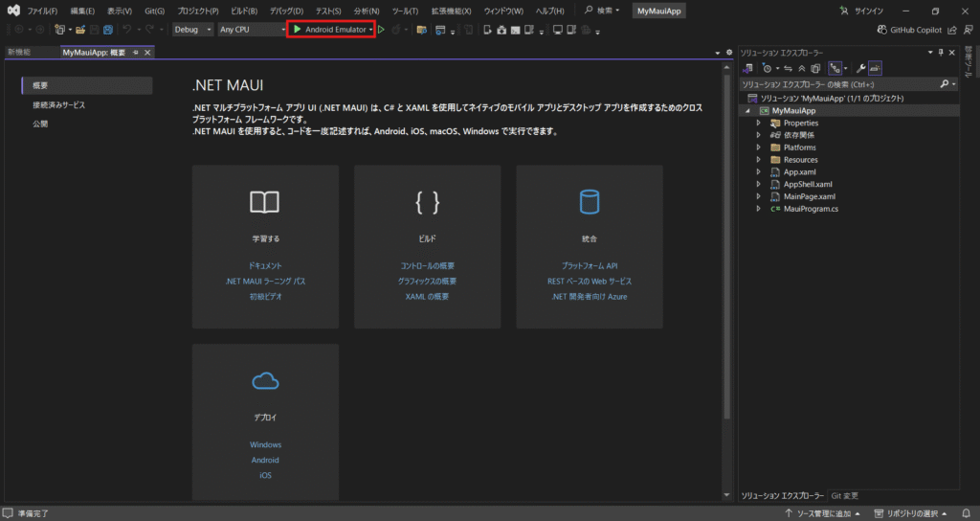Viewport: 980px width, 521px height.
Task: Open the REST ベースの Web サービス link
Action: coord(590,282)
